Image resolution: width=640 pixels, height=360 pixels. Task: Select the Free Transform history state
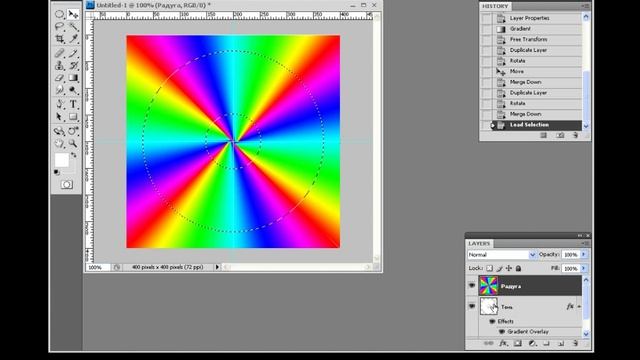(537, 40)
